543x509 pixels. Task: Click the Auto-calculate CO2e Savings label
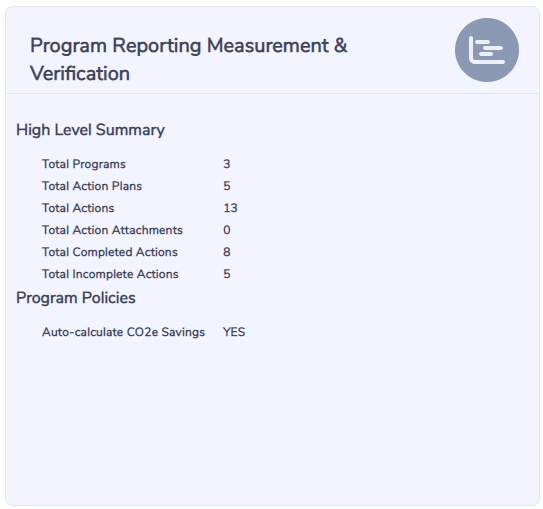(x=123, y=332)
